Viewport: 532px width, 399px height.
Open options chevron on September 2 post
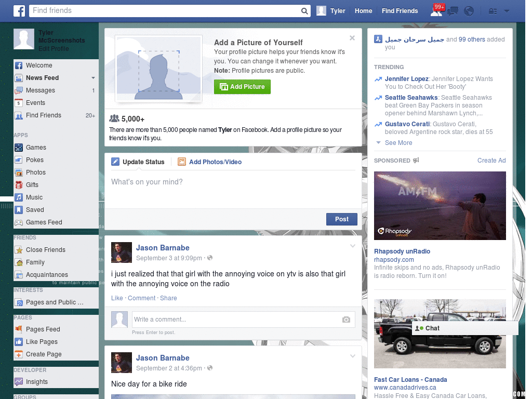[x=353, y=356]
